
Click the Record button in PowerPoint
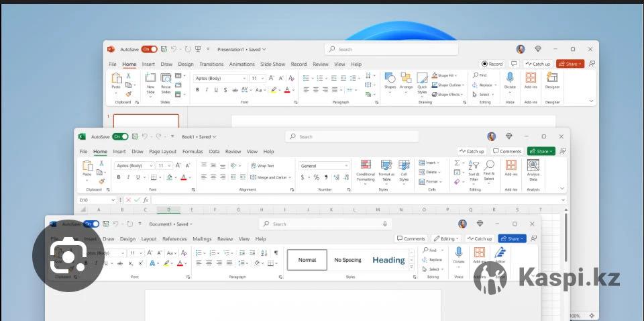(492, 64)
